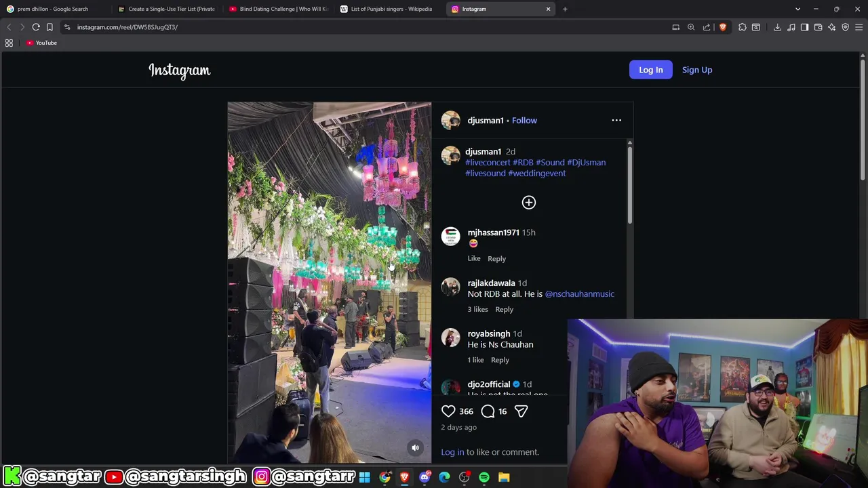This screenshot has height=488, width=868.
Task: Toggle the browser sidebar panel
Action: point(804,27)
